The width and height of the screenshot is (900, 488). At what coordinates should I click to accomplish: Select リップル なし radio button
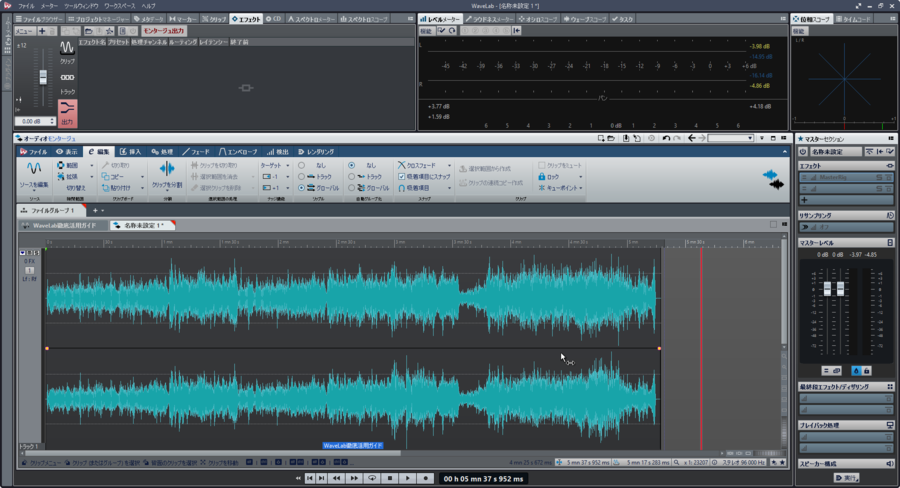click(x=301, y=165)
